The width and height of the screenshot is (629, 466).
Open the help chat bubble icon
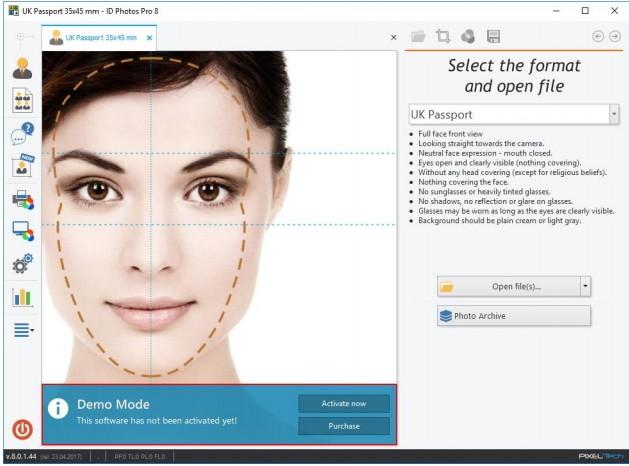[x=22, y=134]
